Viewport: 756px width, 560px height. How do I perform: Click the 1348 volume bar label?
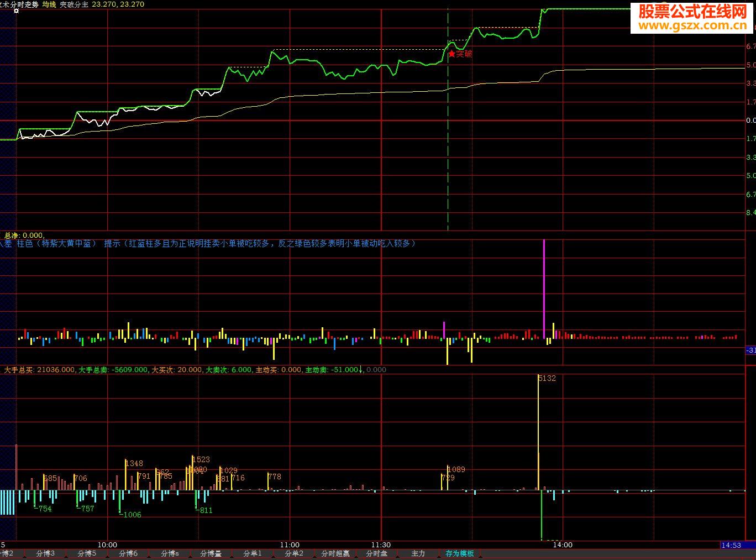tap(134, 464)
